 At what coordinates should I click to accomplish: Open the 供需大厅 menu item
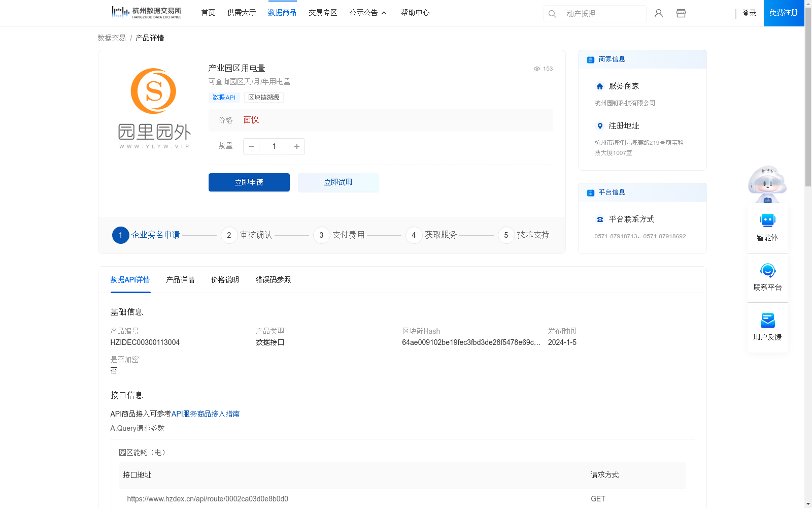tap(242, 13)
